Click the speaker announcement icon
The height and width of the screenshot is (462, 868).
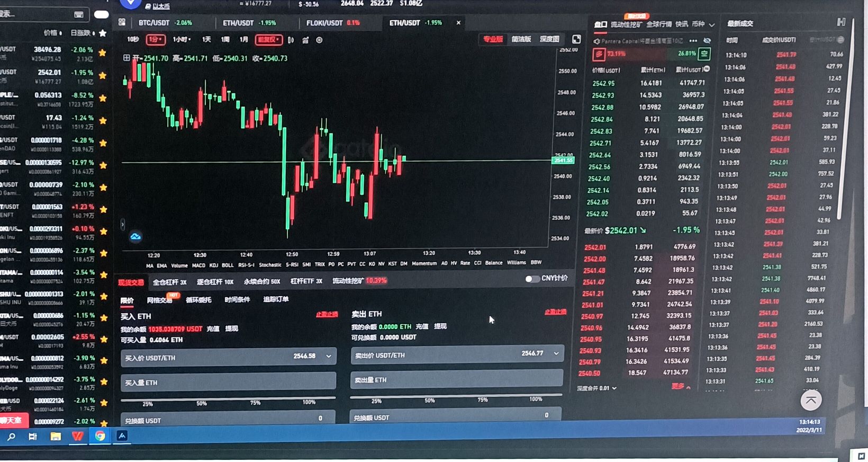tap(596, 41)
